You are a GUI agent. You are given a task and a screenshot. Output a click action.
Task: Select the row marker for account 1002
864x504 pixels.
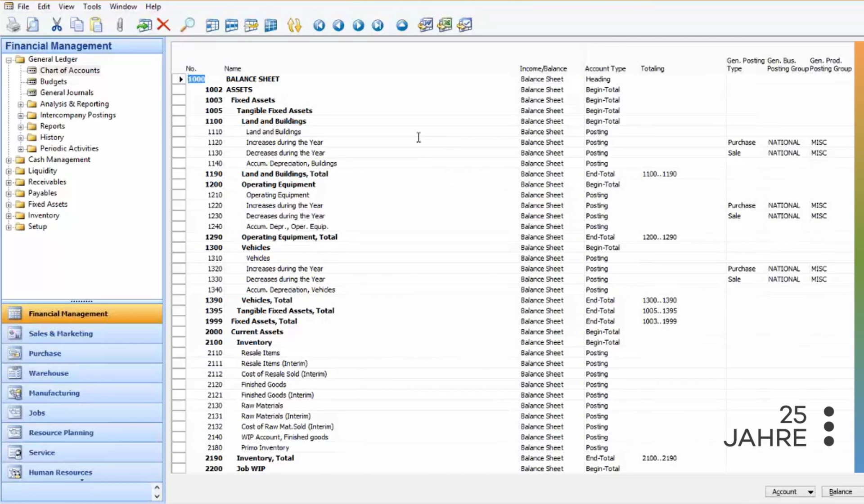coord(179,89)
